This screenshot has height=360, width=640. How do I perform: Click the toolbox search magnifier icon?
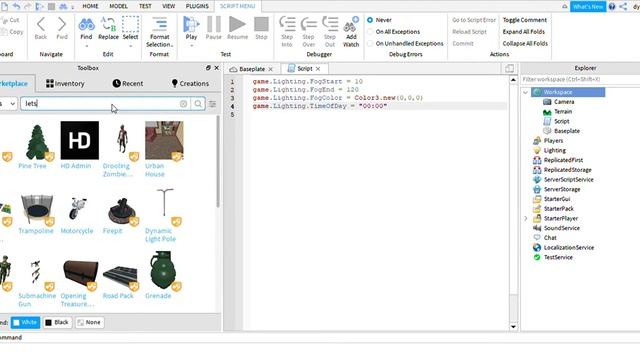tap(198, 104)
